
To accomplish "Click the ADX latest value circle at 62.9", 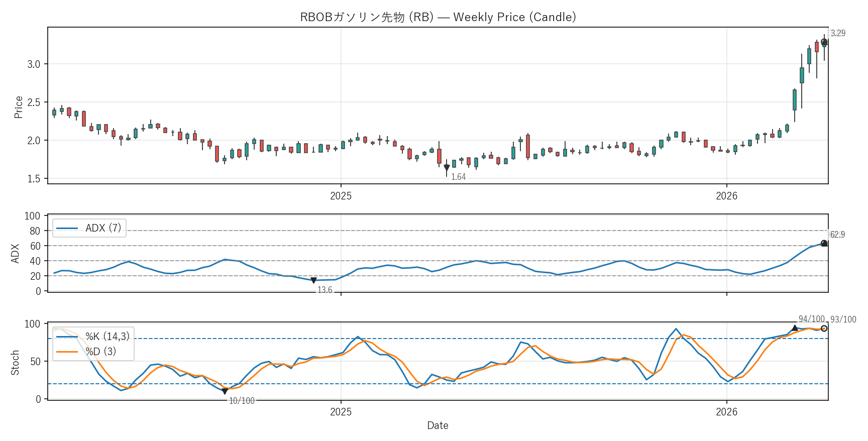I will point(824,244).
